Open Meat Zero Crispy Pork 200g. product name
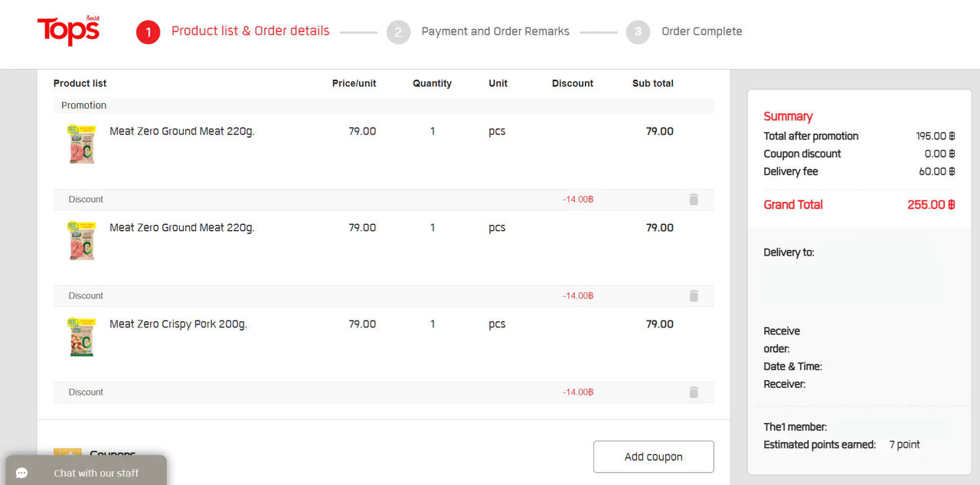The image size is (980, 485). [178, 324]
